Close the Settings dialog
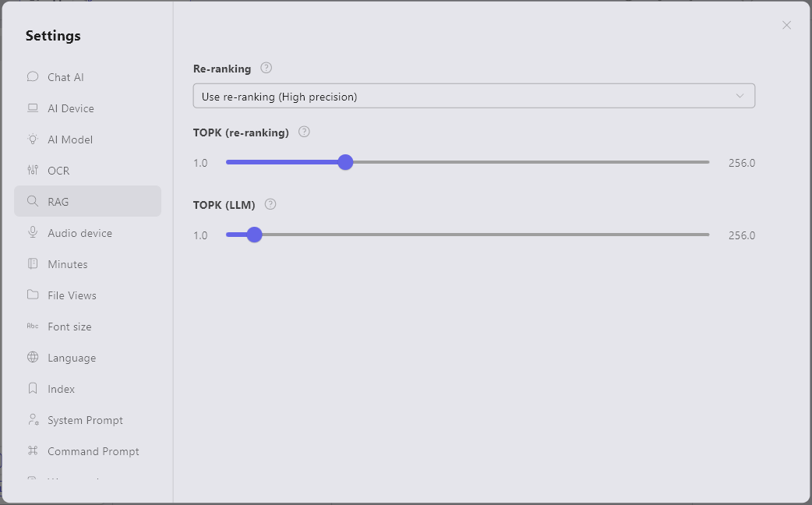This screenshot has height=505, width=812. pyautogui.click(x=786, y=25)
